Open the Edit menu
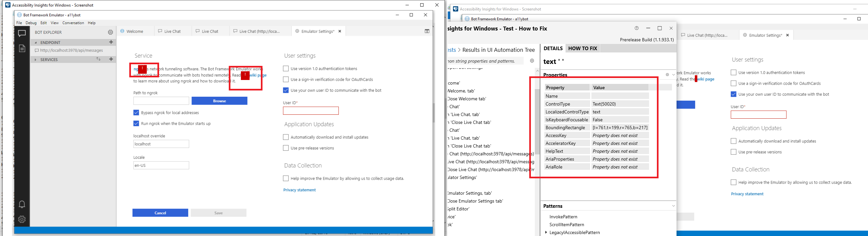Screen dimensions: 868x236 [x=44, y=23]
